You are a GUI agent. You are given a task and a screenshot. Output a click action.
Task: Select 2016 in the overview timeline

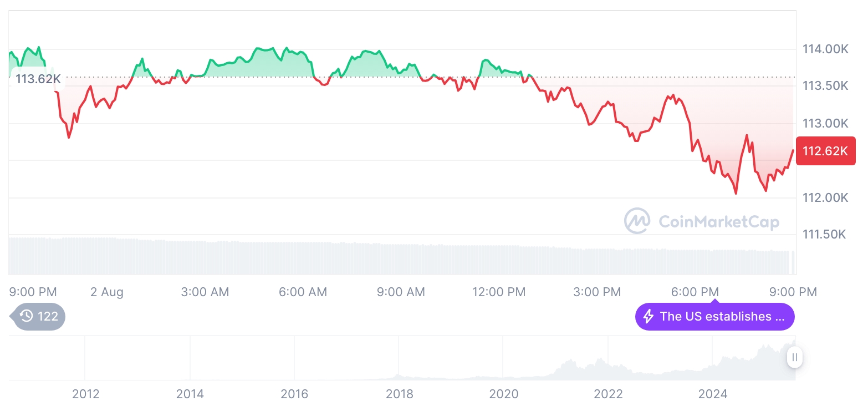[x=294, y=394]
